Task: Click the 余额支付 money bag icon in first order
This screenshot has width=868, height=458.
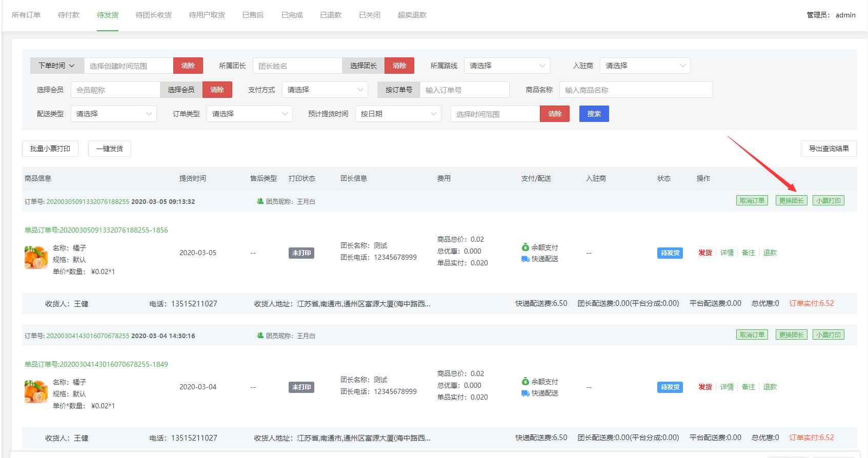Action: (x=525, y=247)
